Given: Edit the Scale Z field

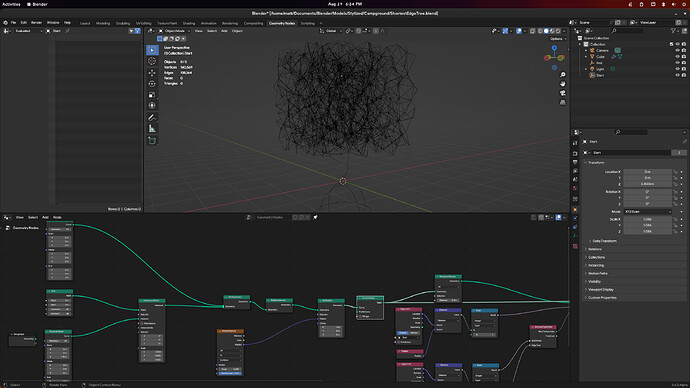Looking at the screenshot, I should tap(648, 232).
